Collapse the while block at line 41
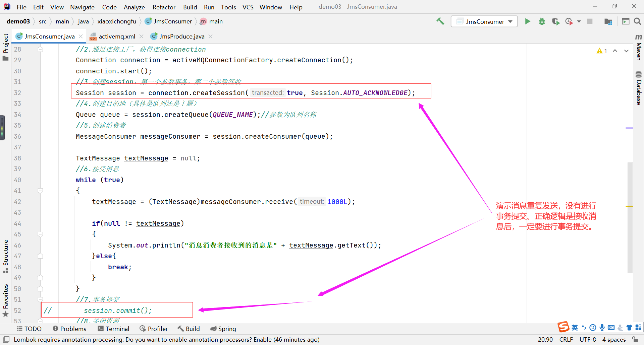 (x=40, y=191)
